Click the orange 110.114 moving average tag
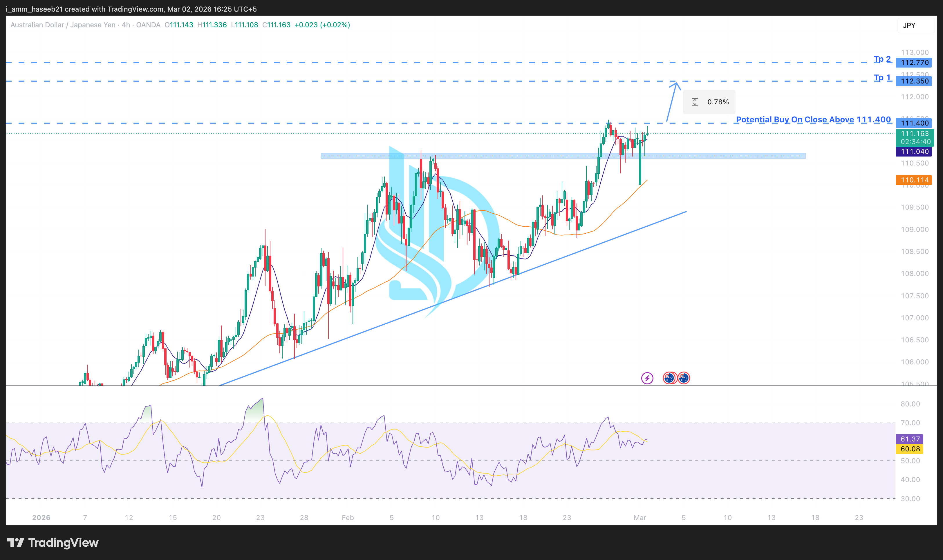 click(913, 180)
